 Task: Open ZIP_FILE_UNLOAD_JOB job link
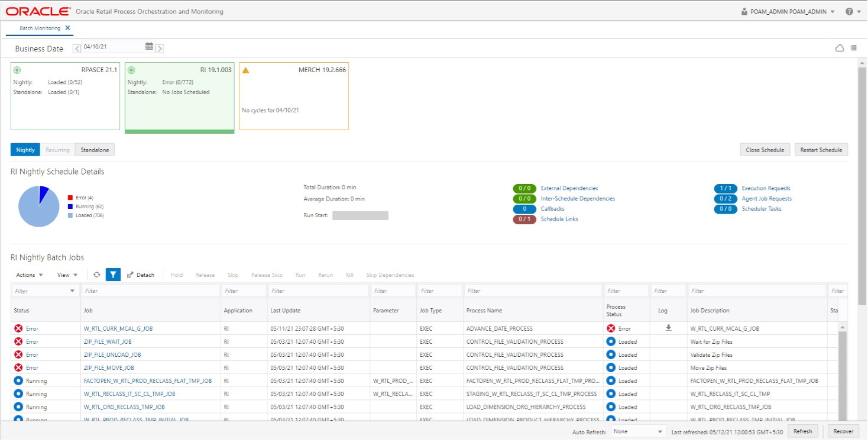click(x=112, y=355)
